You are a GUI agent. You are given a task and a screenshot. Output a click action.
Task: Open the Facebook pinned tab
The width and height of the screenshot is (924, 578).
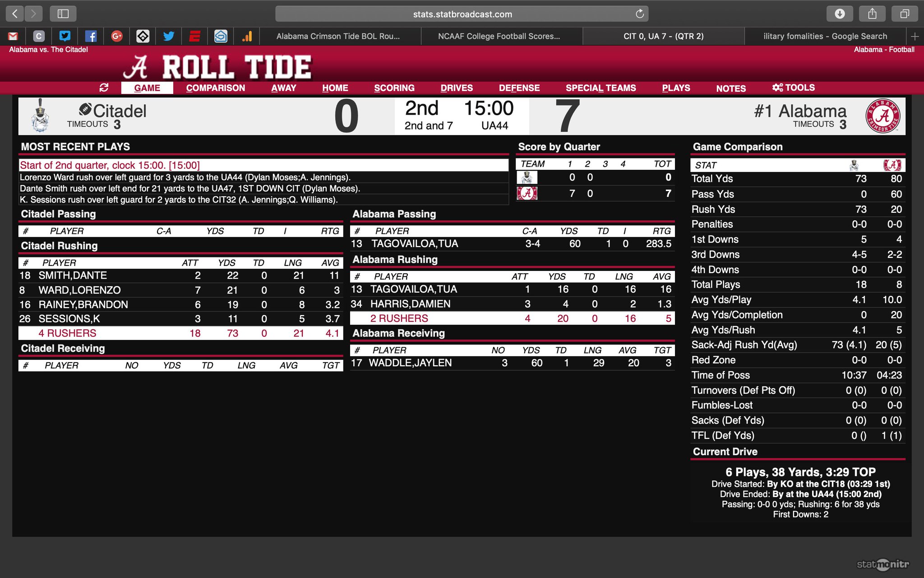91,36
